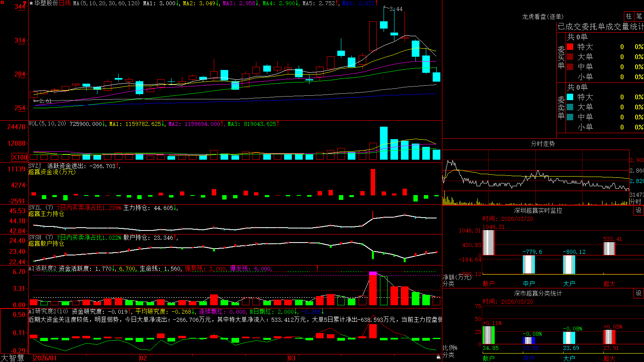This screenshot has width=644, height=362.
Task: Click the 中户 bar labeled -779.6
Action: click(529, 264)
